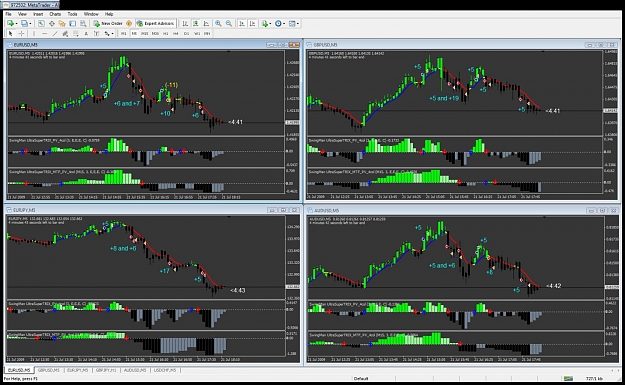
Task: Pick the Draw Horizontal Line tool
Action: (44, 33)
